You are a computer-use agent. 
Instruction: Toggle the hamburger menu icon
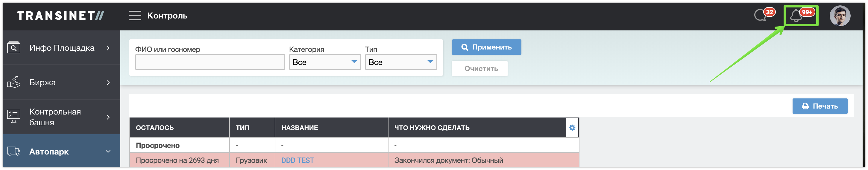coord(135,16)
